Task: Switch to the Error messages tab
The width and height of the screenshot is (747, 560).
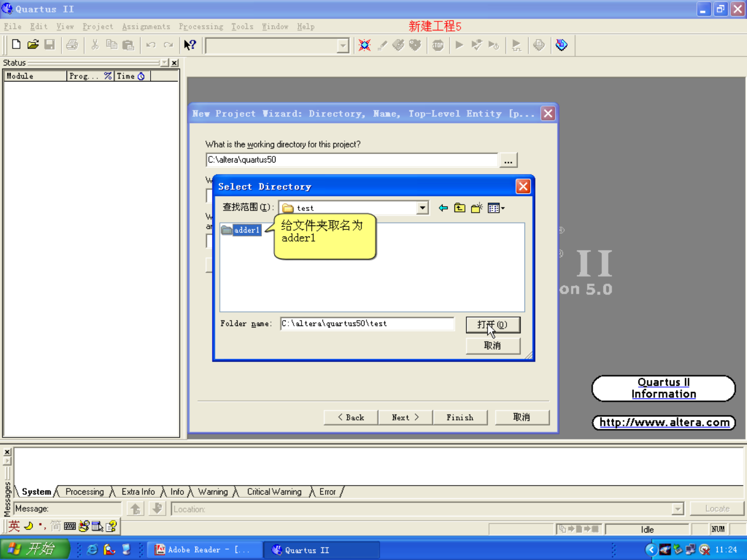Action: point(327,492)
